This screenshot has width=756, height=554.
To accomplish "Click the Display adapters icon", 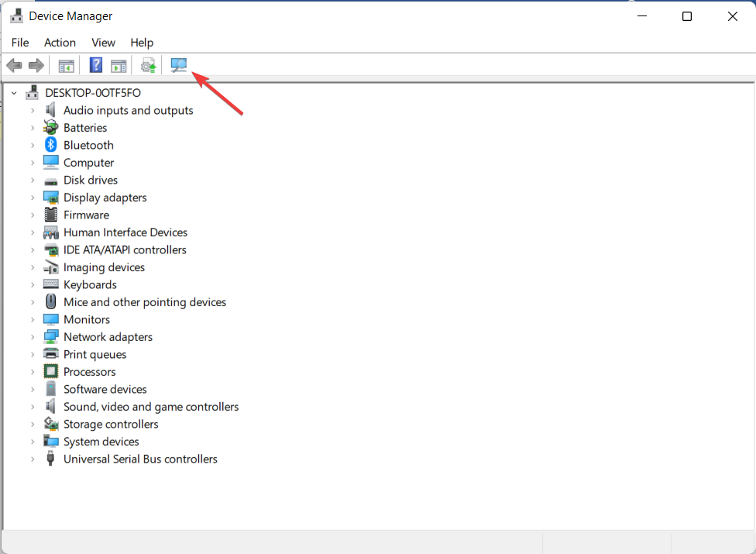I will (50, 198).
